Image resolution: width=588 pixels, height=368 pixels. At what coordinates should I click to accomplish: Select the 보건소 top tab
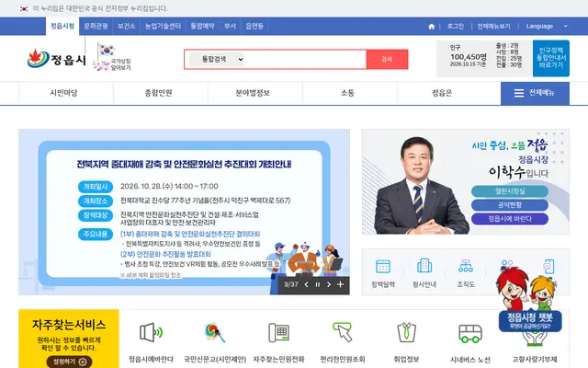[126, 27]
